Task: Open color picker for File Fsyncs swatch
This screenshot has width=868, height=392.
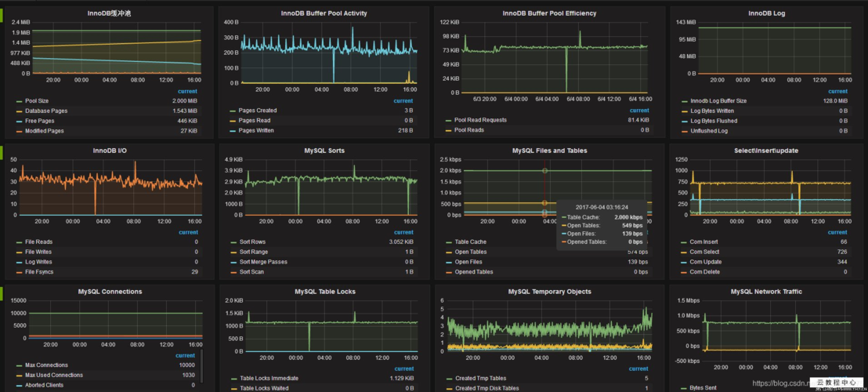Action: [20, 272]
